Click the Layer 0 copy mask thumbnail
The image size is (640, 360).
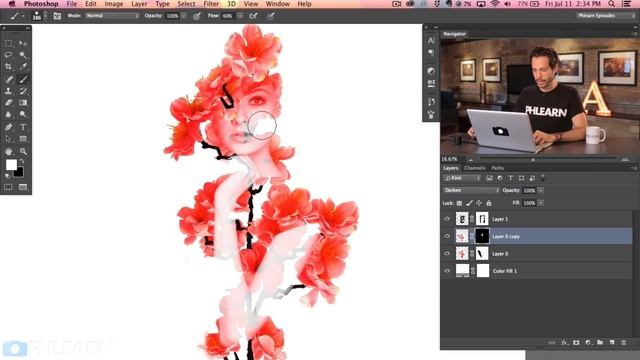point(482,236)
